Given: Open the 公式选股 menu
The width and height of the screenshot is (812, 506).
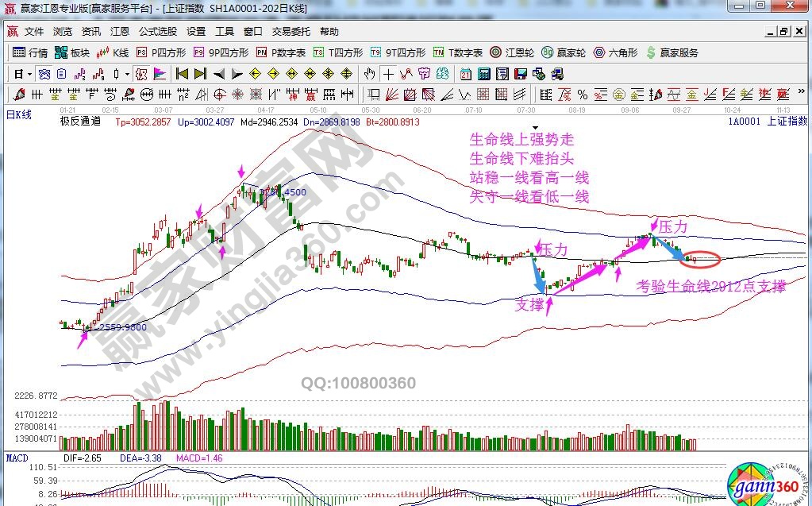Looking at the screenshot, I should (157, 32).
